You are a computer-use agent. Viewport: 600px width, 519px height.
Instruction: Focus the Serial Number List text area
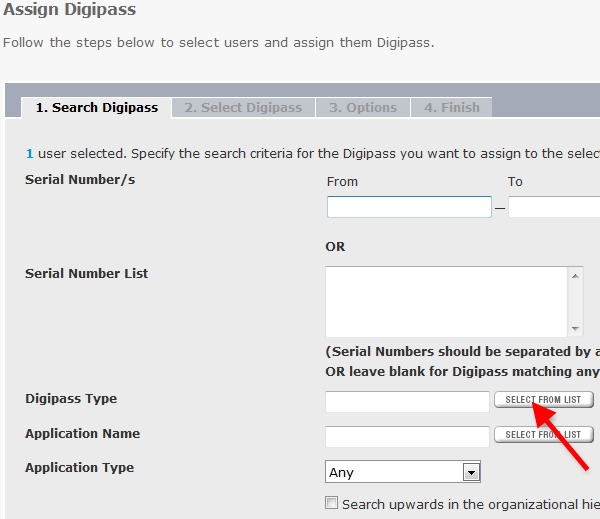coord(454,302)
